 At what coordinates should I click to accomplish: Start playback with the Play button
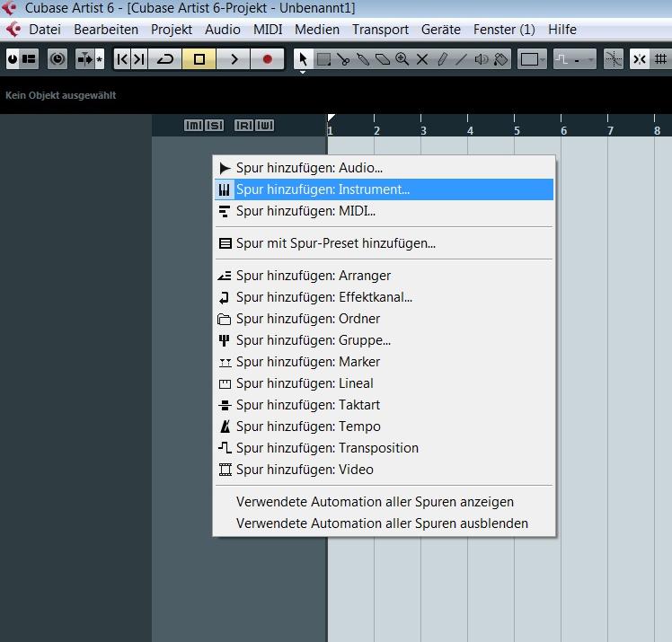point(234,59)
